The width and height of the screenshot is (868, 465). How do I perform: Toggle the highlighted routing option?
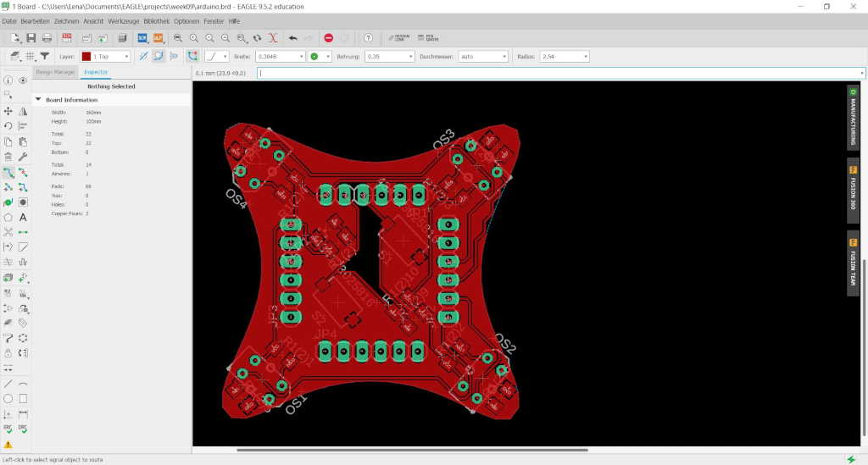159,57
